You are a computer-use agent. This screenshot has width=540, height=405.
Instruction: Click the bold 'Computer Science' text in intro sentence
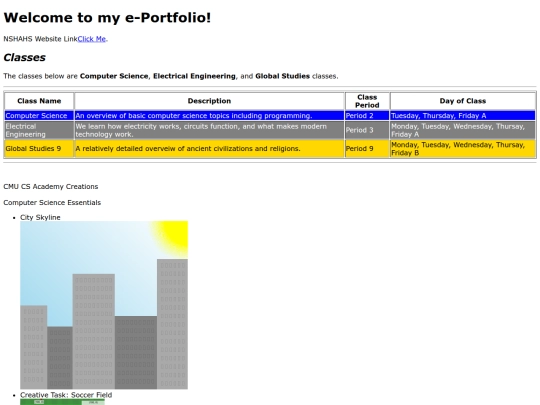[x=114, y=76]
